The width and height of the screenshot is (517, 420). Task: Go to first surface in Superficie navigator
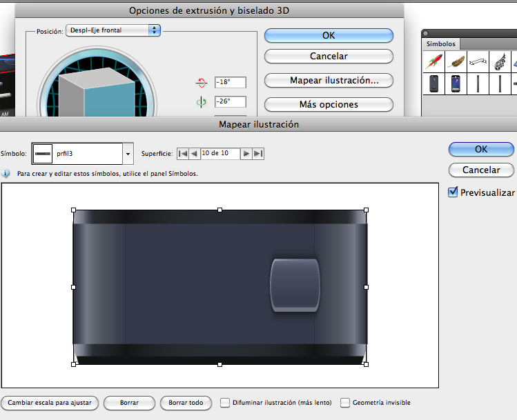click(x=183, y=154)
